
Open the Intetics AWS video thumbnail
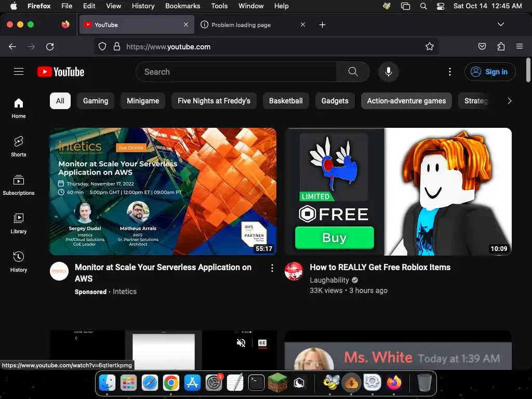163,191
